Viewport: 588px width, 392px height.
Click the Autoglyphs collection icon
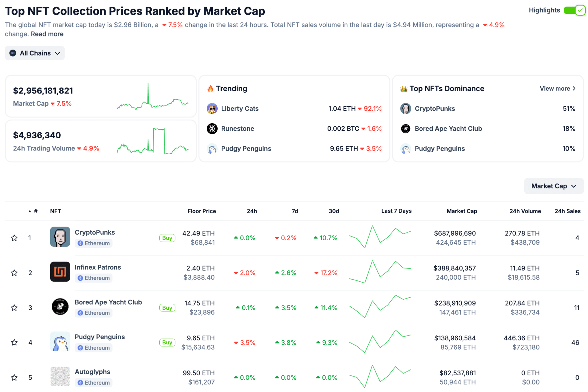click(x=60, y=376)
